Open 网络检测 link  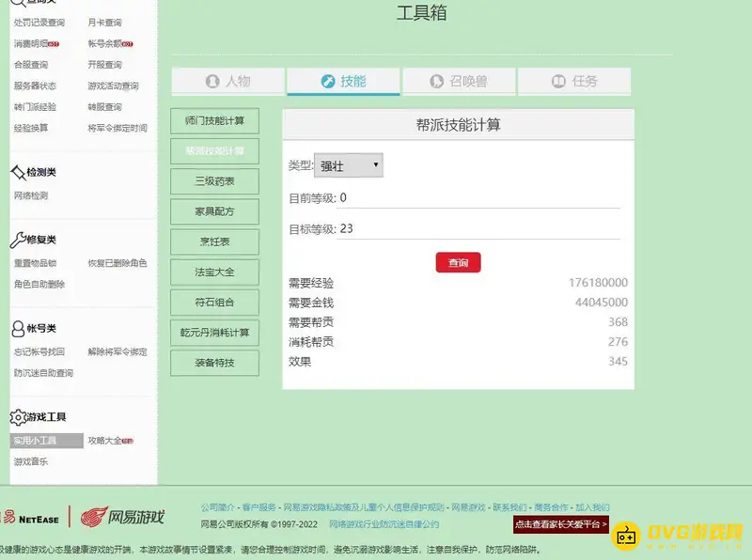pos(31,195)
